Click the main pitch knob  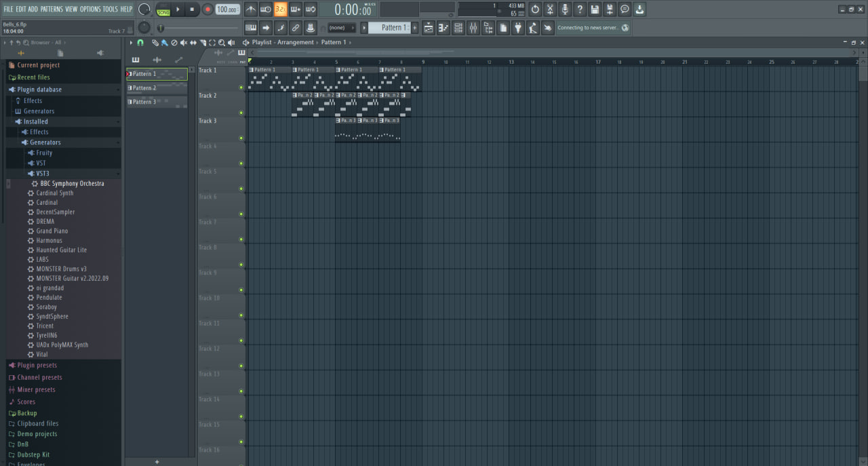tap(144, 28)
